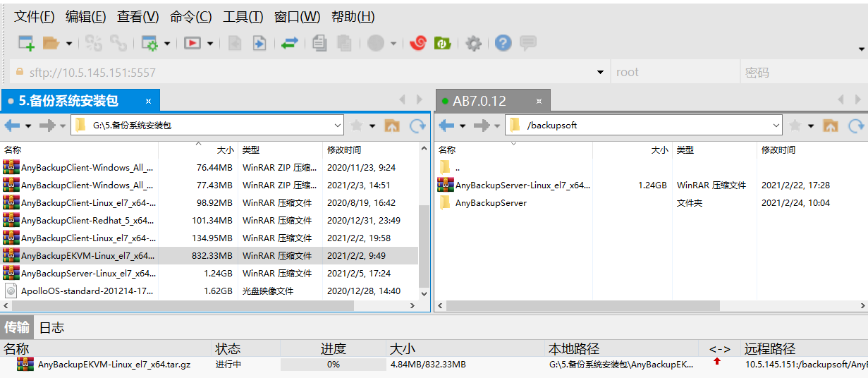Close the 5.备份系统安装包 tab

(149, 101)
